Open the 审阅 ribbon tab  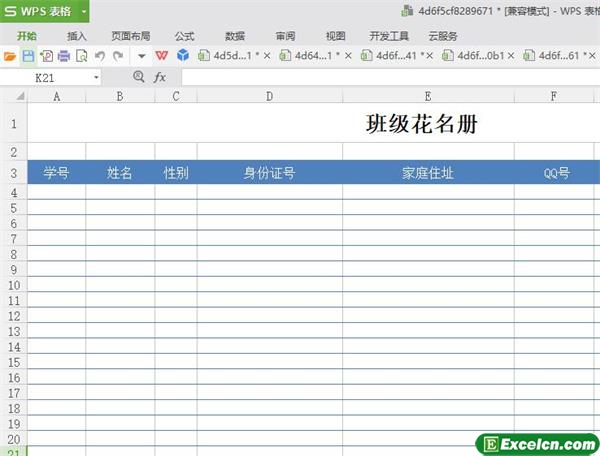(285, 36)
